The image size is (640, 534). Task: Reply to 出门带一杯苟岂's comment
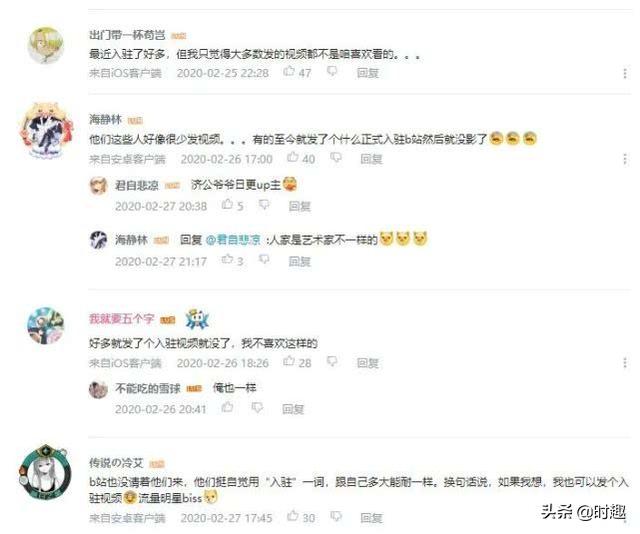click(x=368, y=73)
